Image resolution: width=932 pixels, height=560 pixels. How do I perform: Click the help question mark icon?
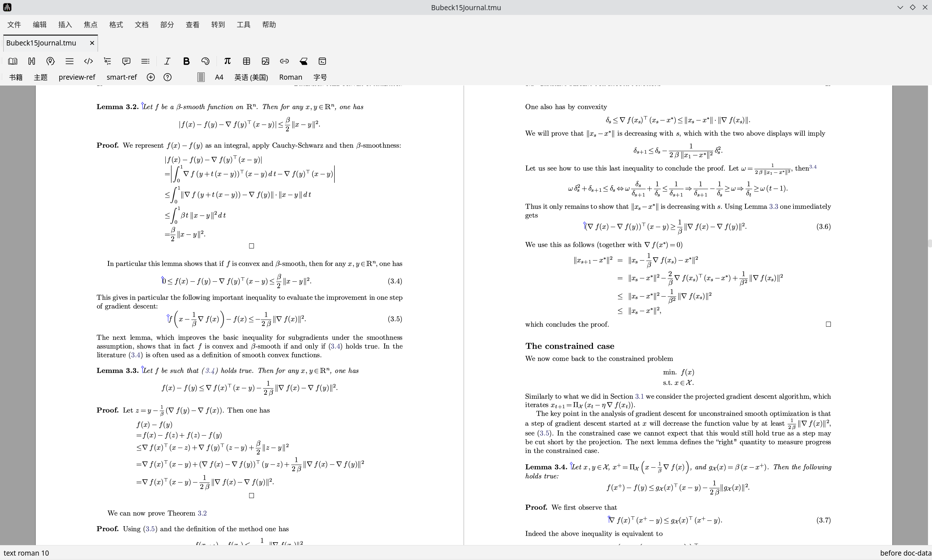[x=168, y=78]
